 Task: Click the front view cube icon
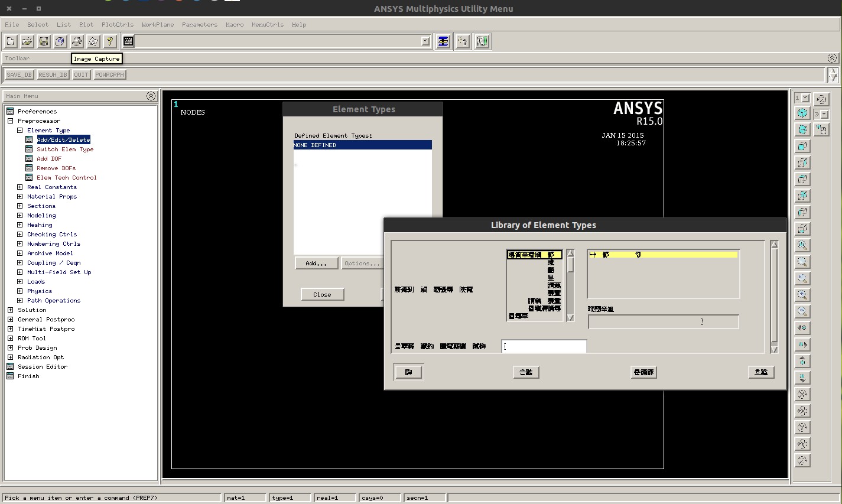coord(802,146)
